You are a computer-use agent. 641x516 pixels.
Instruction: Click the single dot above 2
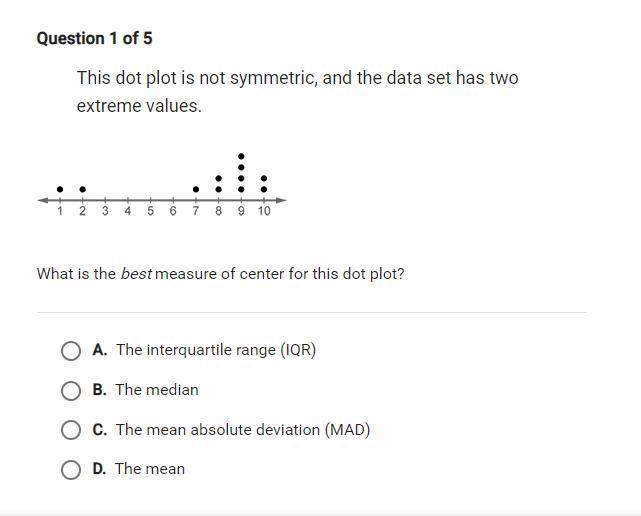[82, 189]
